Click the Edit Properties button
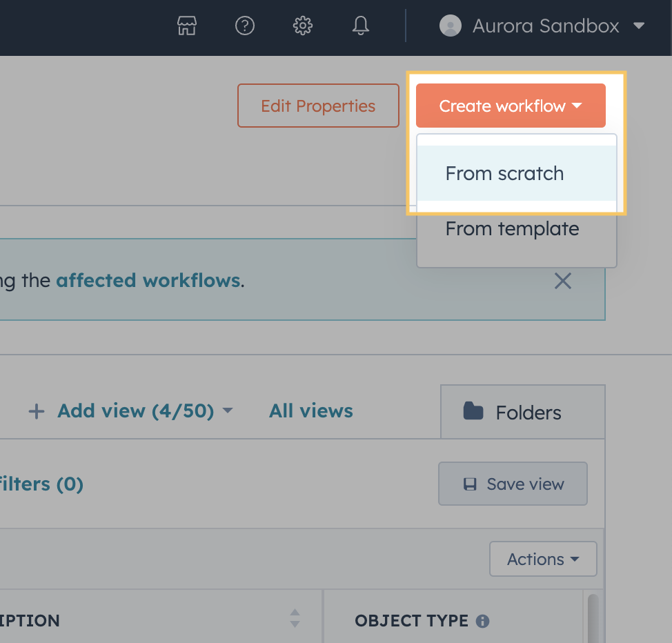The height and width of the screenshot is (643, 672). tap(318, 106)
